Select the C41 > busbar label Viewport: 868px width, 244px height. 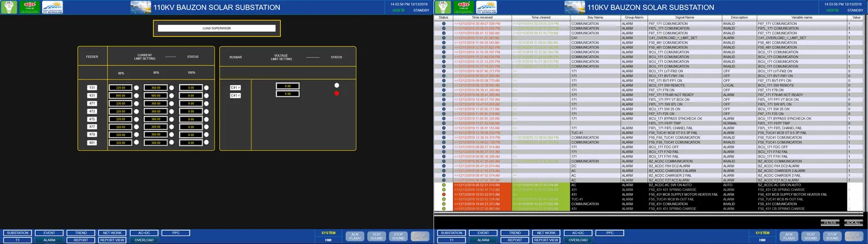(235, 87)
